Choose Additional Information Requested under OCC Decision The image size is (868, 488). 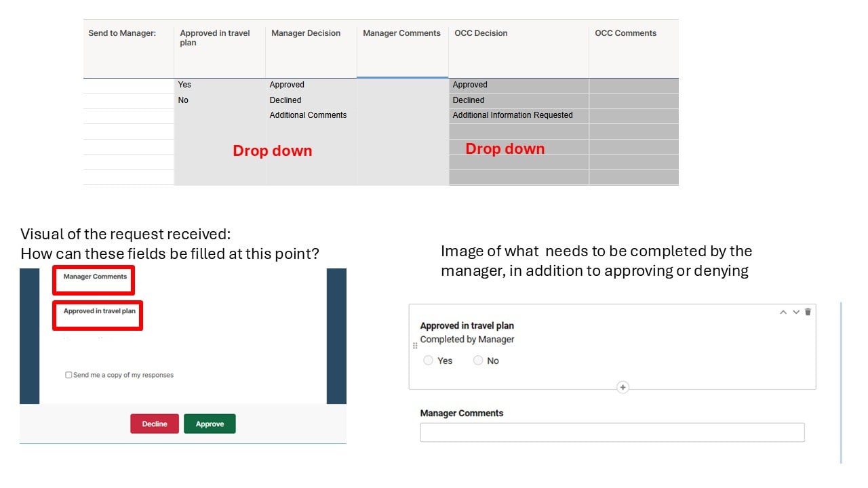[513, 115]
